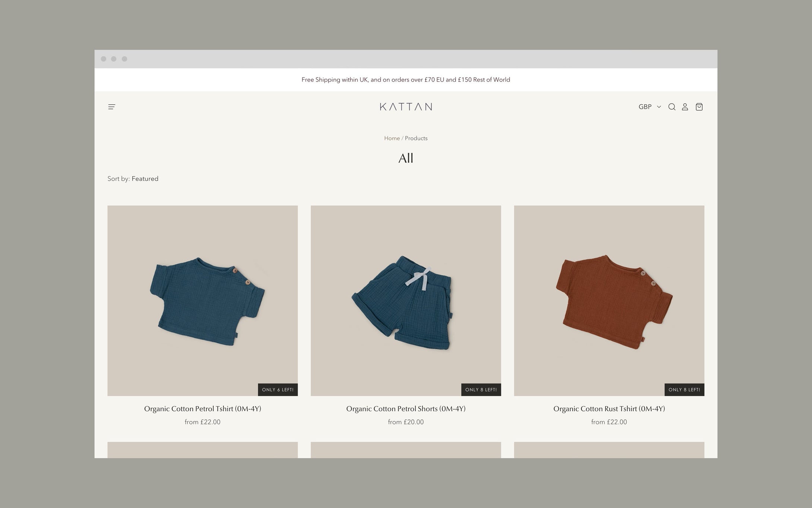
Task: Open Organic Cotton Petrol Shorts title link
Action: (406, 409)
